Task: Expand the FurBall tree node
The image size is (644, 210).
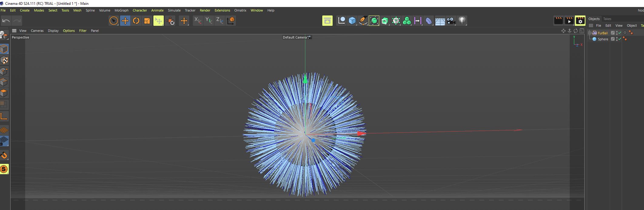Action: coord(590,33)
